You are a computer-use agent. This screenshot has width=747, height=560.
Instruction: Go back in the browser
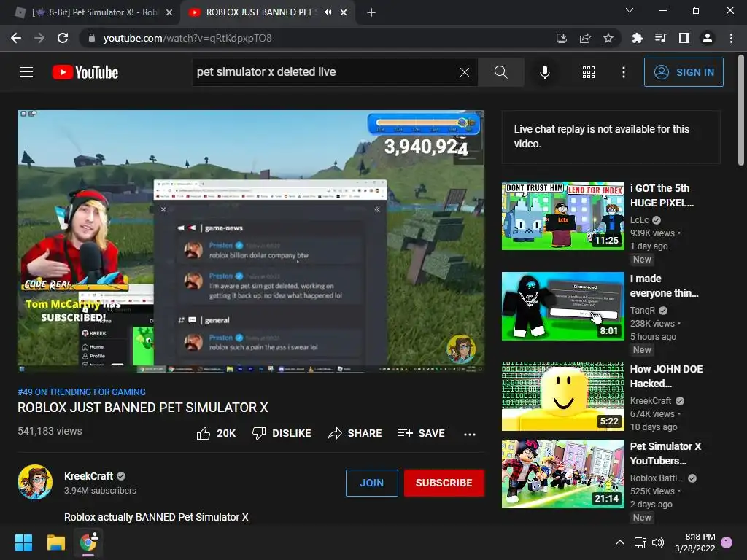click(16, 38)
